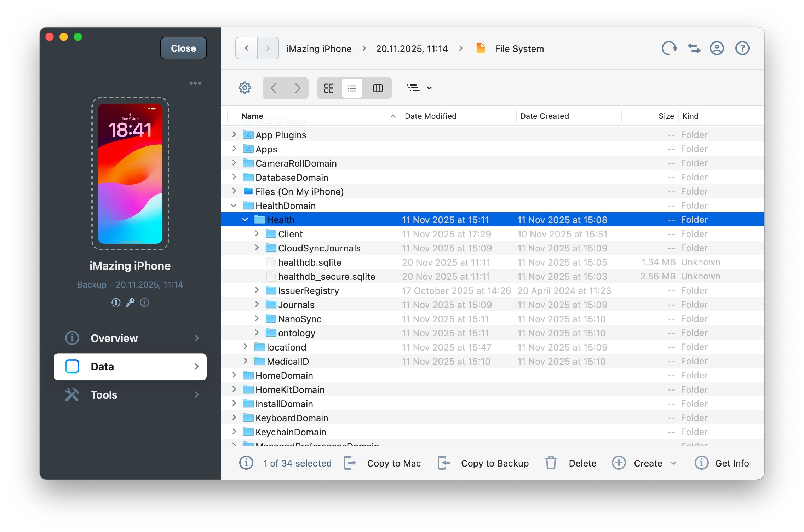Viewport: 804px width, 532px height.
Task: Switch to grid view mode
Action: tap(328, 88)
